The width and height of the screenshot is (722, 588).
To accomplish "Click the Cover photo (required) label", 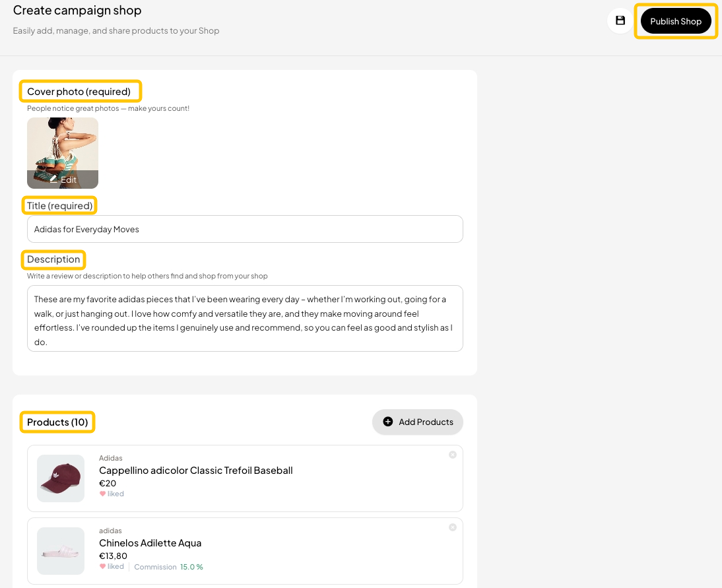I will coord(79,91).
